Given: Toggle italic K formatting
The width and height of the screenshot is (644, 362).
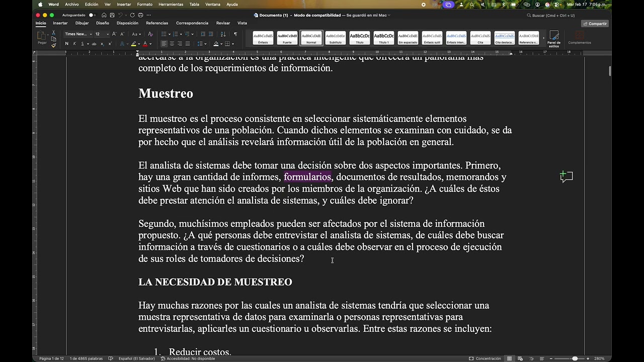Looking at the screenshot, I should click(74, 44).
